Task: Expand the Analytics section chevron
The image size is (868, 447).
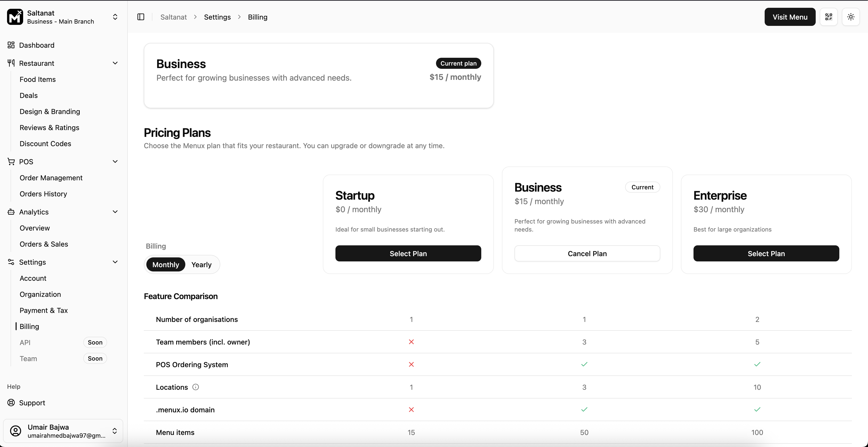Action: pyautogui.click(x=115, y=212)
